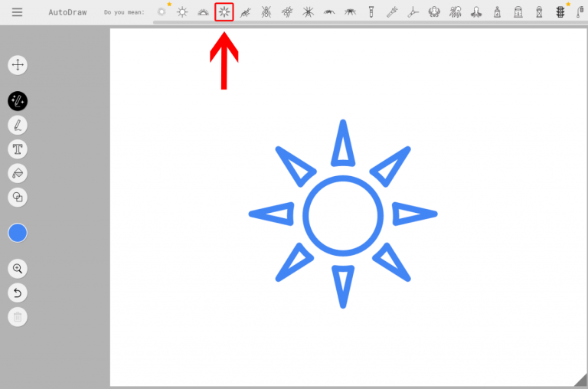Image resolution: width=588 pixels, height=389 pixels.
Task: Pick the flashlight suggestion
Action: [392, 11]
